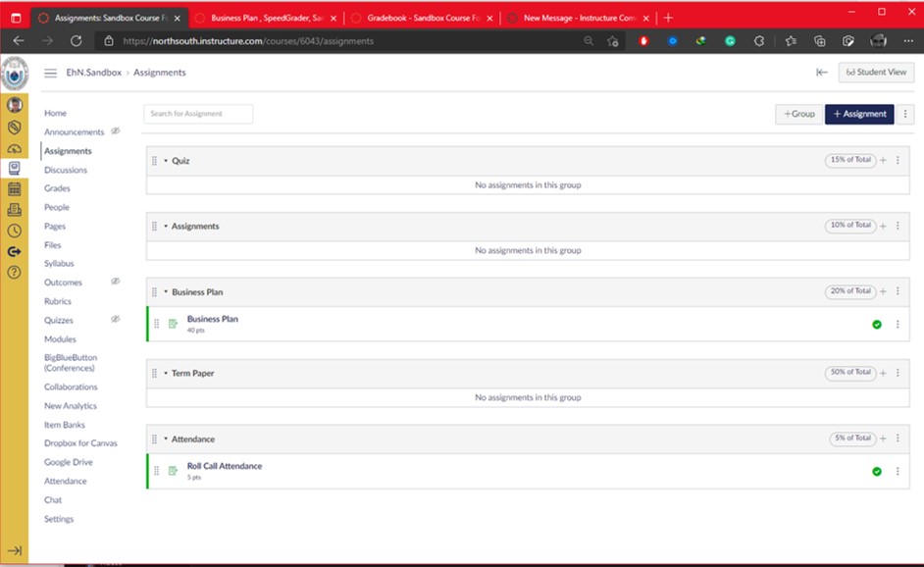The width and height of the screenshot is (924, 567).
Task: Open the user Account avatar icon
Action: coord(14,105)
